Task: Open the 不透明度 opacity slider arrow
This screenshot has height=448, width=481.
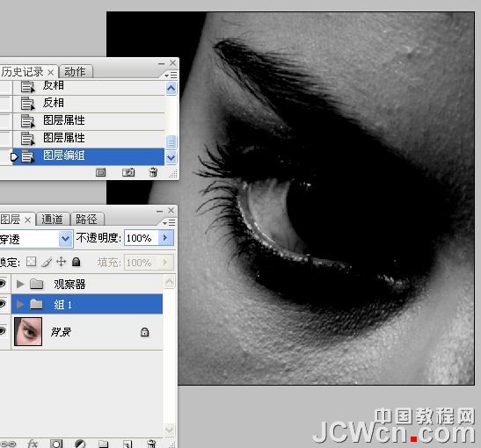Action: (166, 238)
